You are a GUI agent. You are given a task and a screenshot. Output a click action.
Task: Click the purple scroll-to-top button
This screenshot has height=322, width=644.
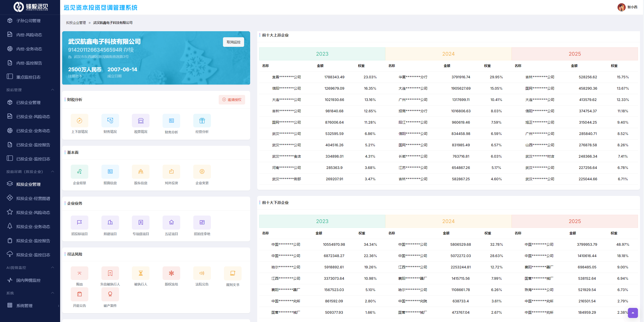pos(632,313)
